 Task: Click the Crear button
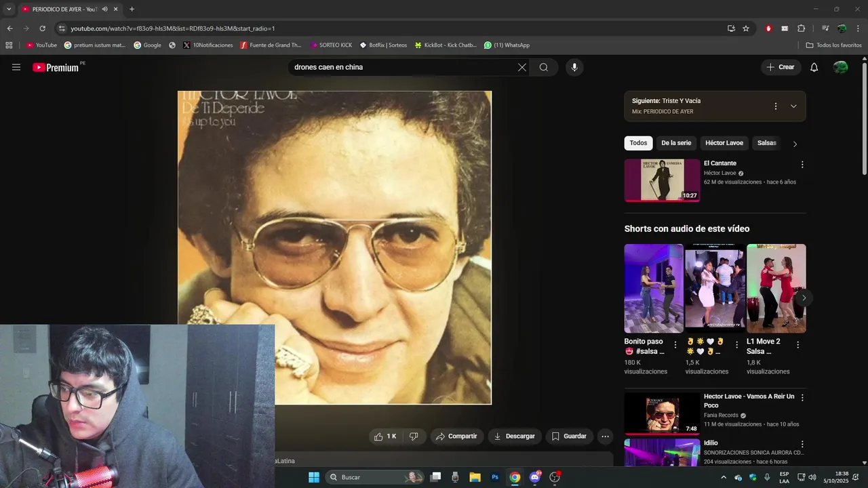tap(781, 67)
